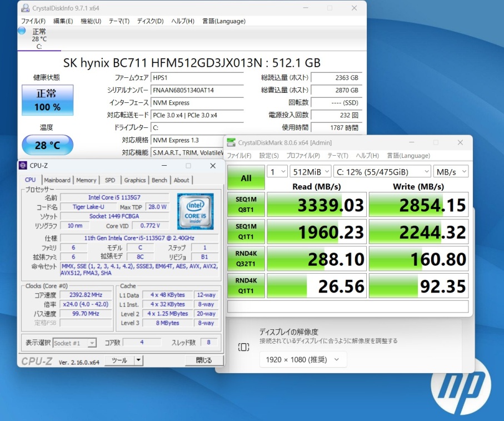Switch to the Bench tab in CPU-Z
Viewport: 504px width, 421px height.
click(x=159, y=180)
